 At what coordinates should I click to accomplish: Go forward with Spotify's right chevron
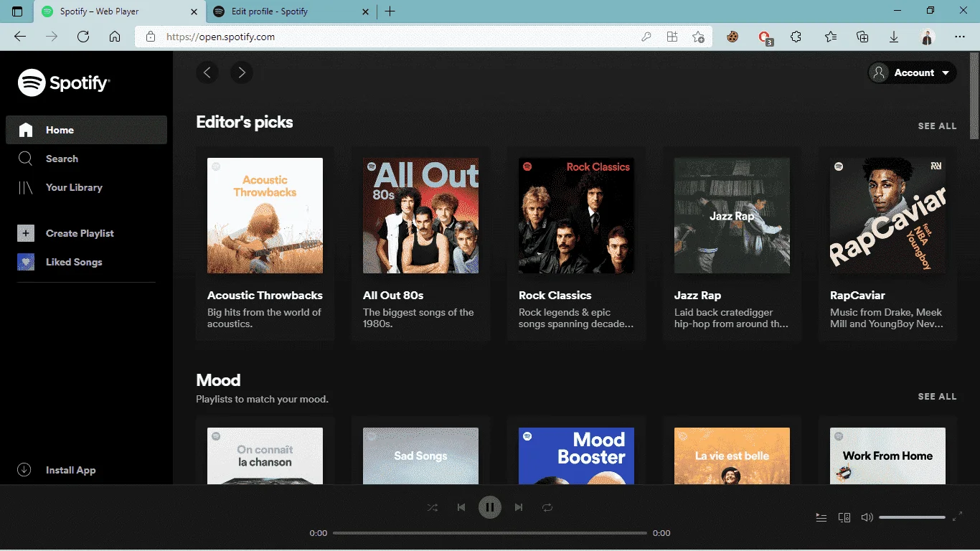[x=242, y=72]
